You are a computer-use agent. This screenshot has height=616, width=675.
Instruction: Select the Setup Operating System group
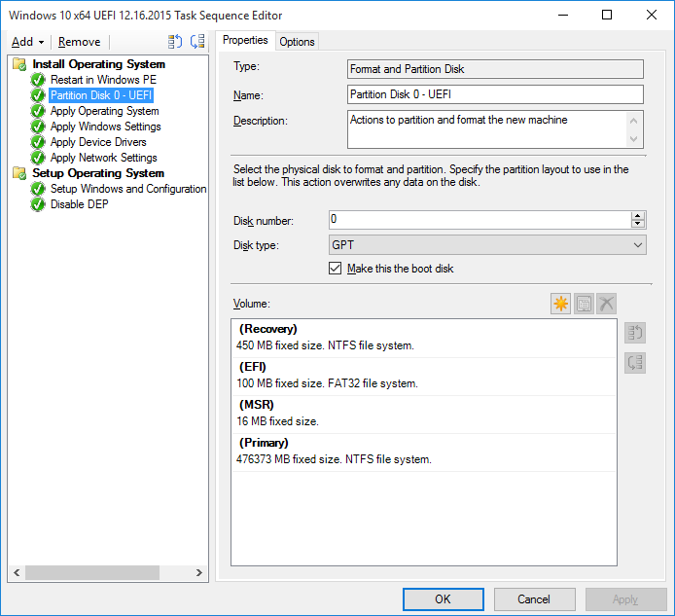click(x=98, y=173)
